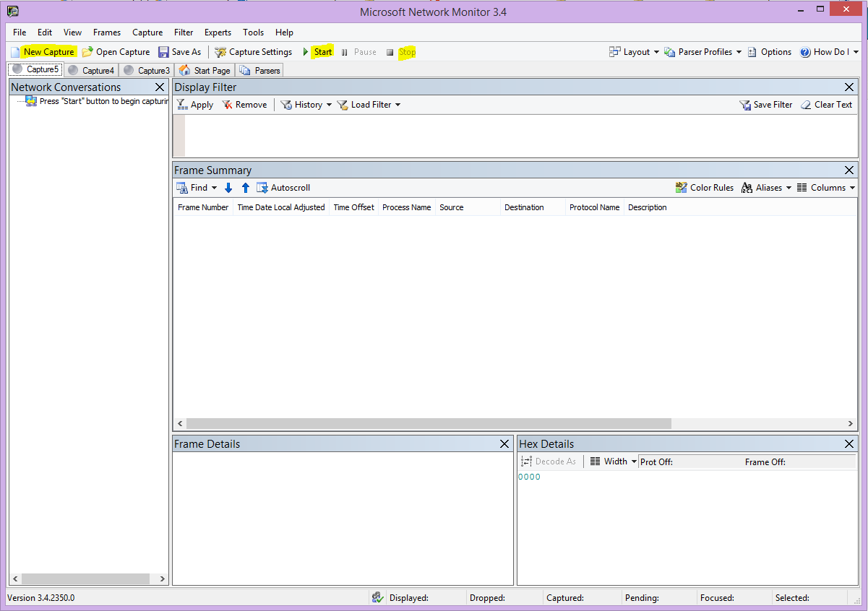Expand the filter History dropdown

point(306,104)
